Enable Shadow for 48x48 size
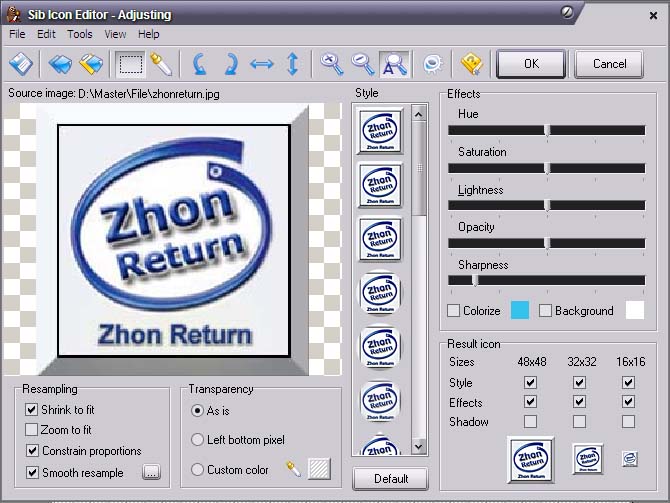This screenshot has width=670, height=503. 530,421
